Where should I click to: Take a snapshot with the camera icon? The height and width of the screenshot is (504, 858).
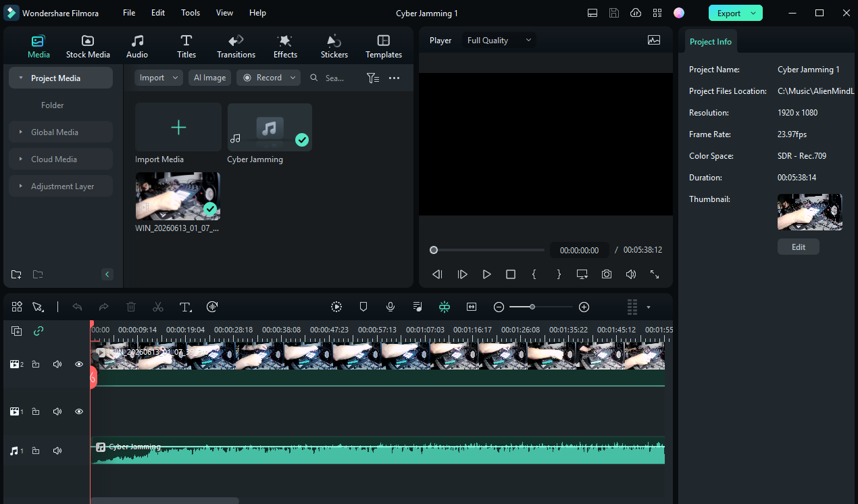[x=607, y=274]
